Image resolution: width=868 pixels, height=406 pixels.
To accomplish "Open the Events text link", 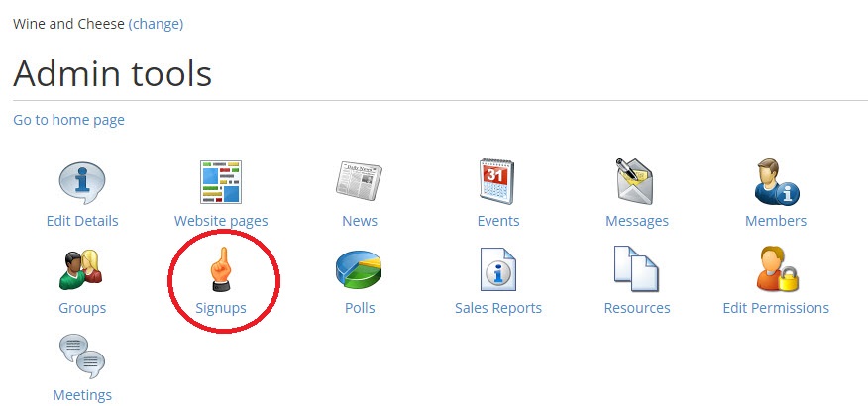I will click(498, 221).
